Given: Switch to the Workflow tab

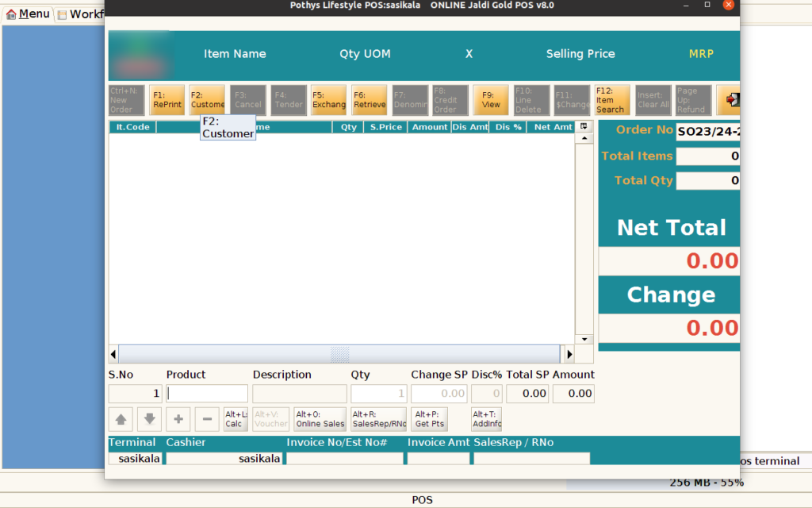Looking at the screenshot, I should (81, 14).
